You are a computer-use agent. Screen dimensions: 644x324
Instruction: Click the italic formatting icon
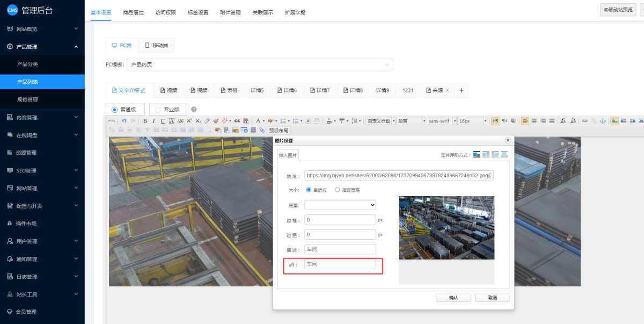[x=153, y=121]
